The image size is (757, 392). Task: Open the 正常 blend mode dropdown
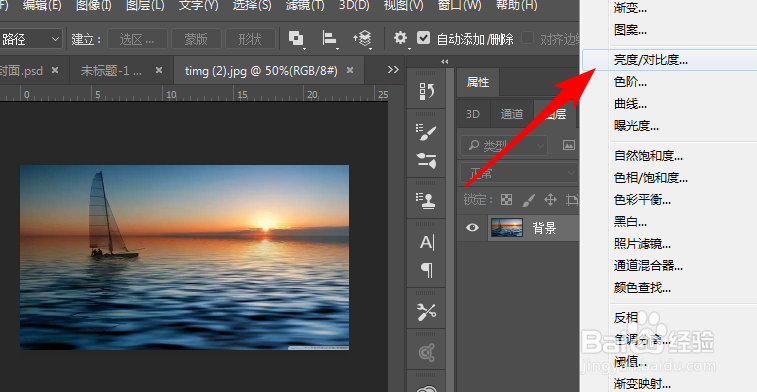(519, 173)
